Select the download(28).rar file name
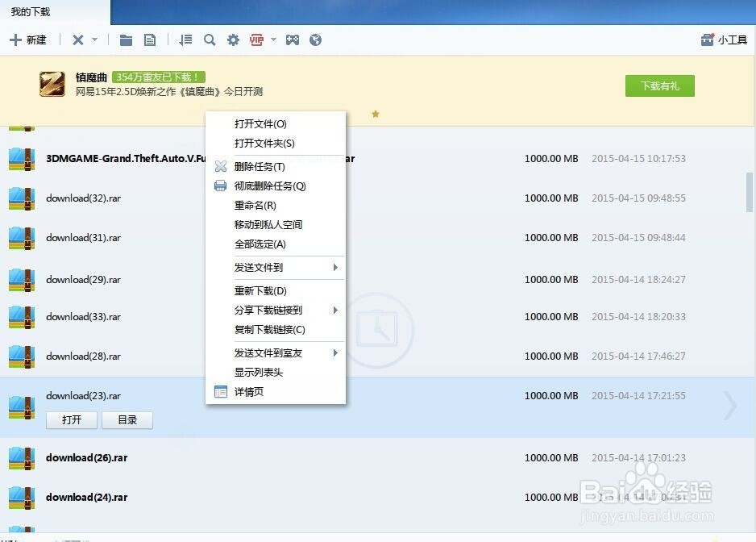This screenshot has height=542, width=756. (x=83, y=356)
